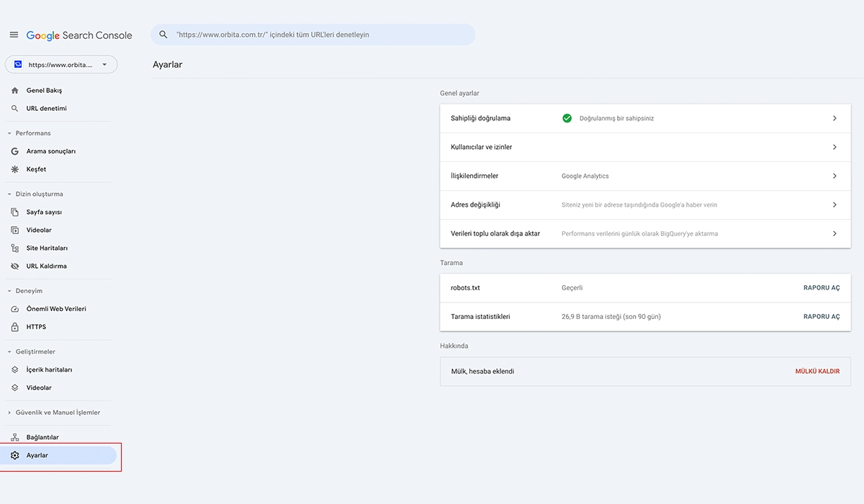Open RAPORU AÇ for Tarama istatistikleri
The width and height of the screenshot is (864, 504).
coord(822,317)
